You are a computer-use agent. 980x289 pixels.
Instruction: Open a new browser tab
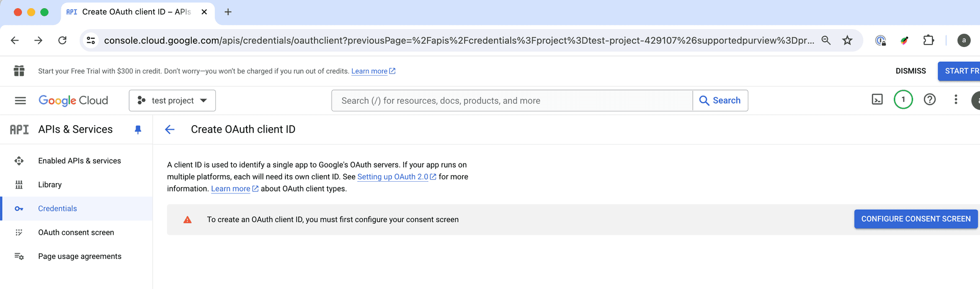pos(228,12)
